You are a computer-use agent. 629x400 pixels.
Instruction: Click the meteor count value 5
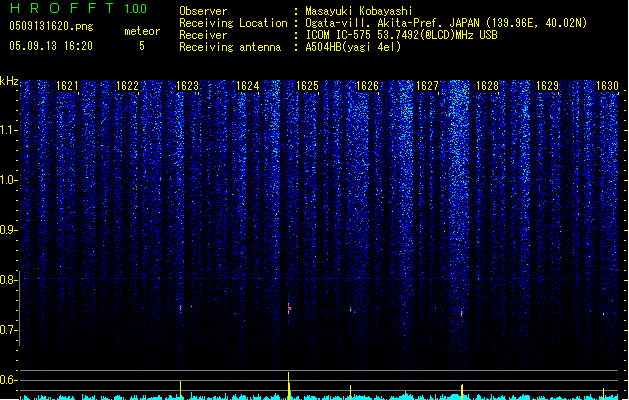(142, 46)
